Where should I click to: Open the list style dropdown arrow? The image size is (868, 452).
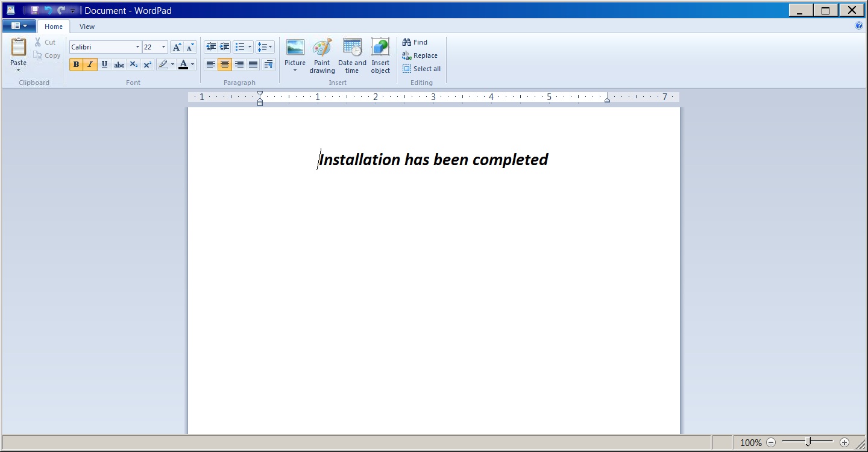[250, 47]
